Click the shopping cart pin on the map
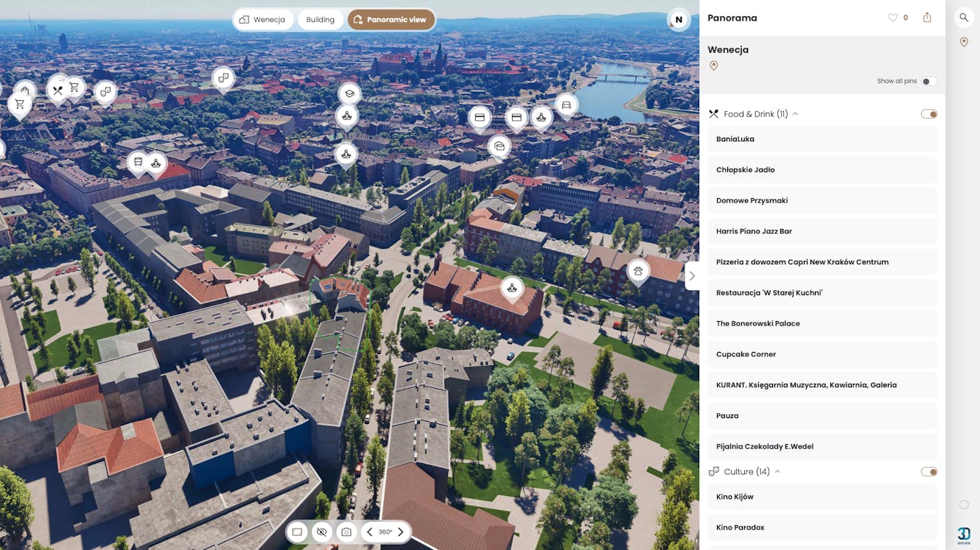This screenshot has width=980, height=550. (x=19, y=104)
